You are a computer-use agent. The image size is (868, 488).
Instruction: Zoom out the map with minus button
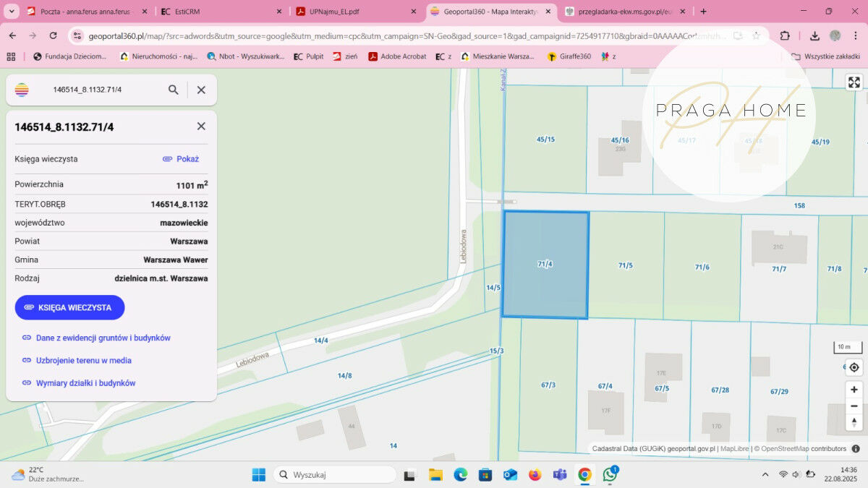pos(854,406)
